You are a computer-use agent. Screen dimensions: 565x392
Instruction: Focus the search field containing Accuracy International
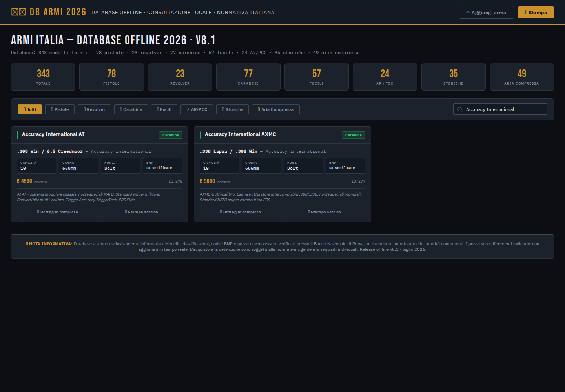(x=500, y=109)
